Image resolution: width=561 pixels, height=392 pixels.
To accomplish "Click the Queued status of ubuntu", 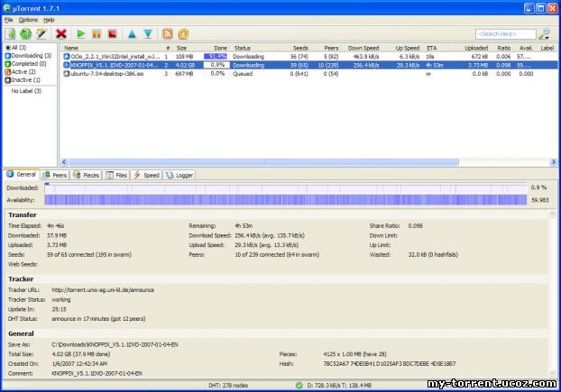I will 243,74.
